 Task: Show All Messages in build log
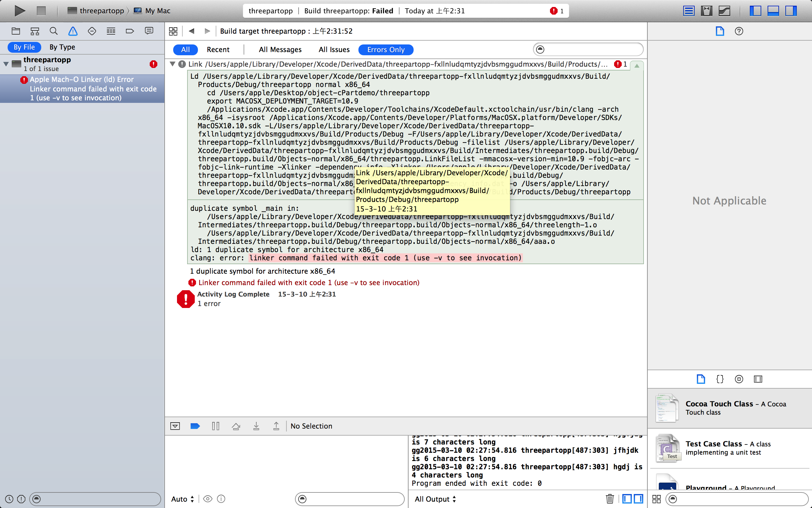[280, 50]
